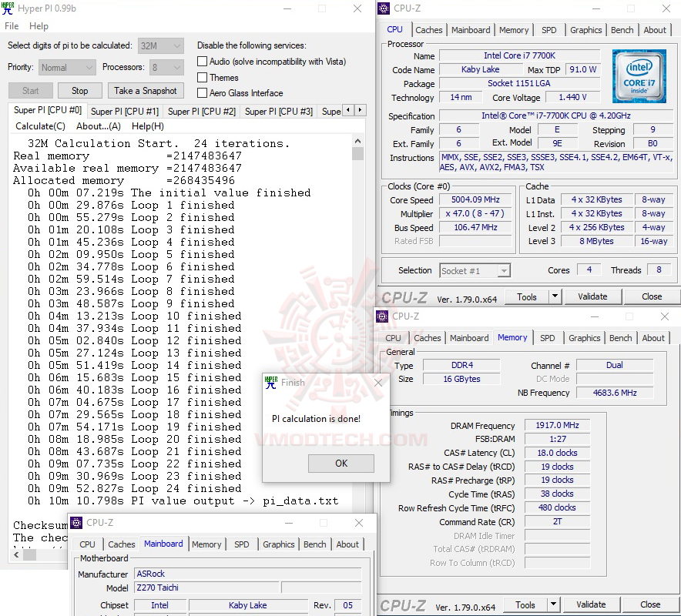
Task: Open the digits of pi 32M dropdown
Action: [x=161, y=45]
